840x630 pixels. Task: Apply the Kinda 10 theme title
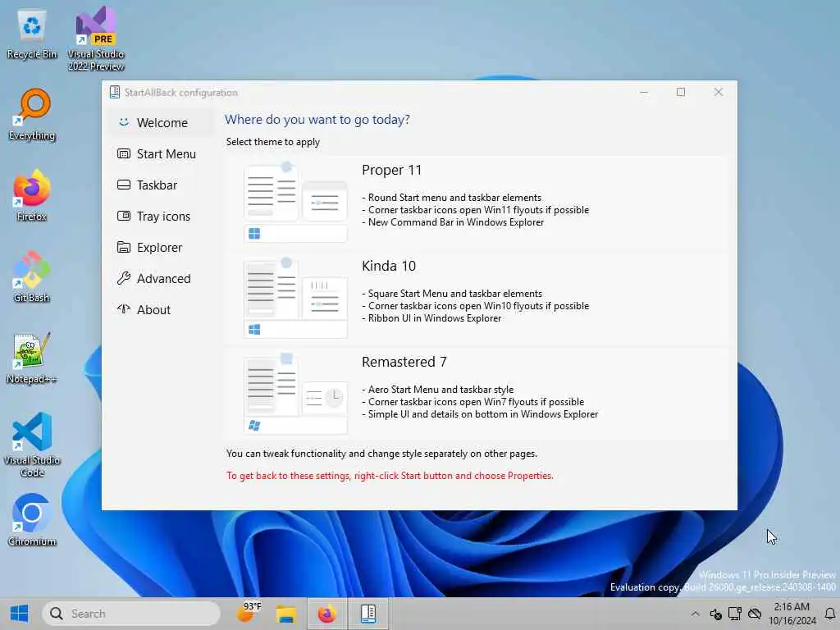[x=389, y=267]
